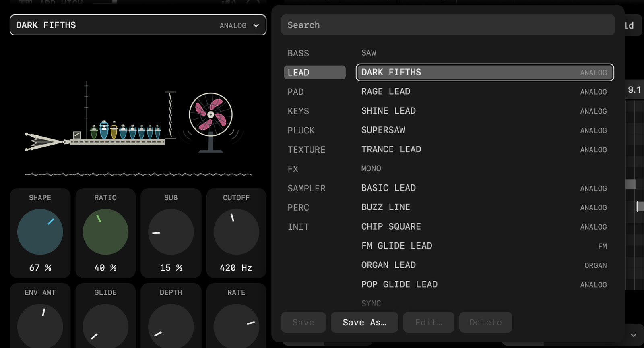Click the Edit… button
This screenshot has width=644, height=348.
click(x=429, y=322)
